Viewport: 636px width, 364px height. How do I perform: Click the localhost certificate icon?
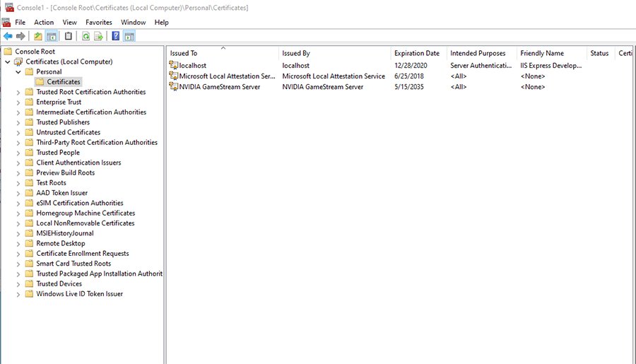[x=173, y=65]
